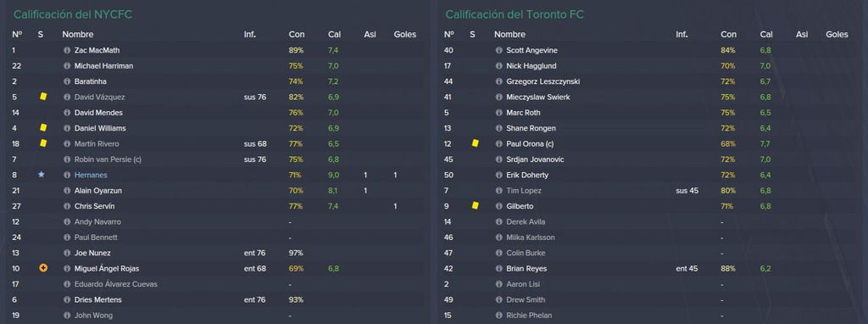Click Tim Lopez name in Toronto list
Image resolution: width=868 pixels, height=324 pixels.
click(x=524, y=191)
